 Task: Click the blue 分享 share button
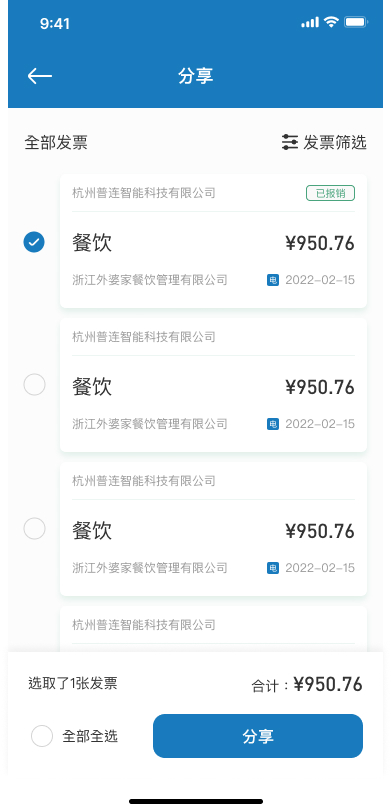coord(258,736)
